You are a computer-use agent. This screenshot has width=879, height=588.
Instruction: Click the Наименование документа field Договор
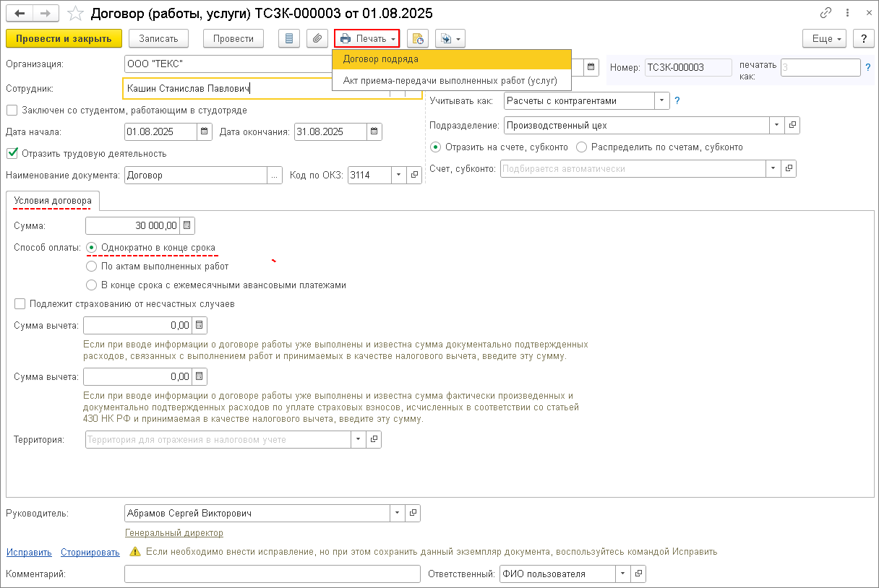tap(196, 175)
